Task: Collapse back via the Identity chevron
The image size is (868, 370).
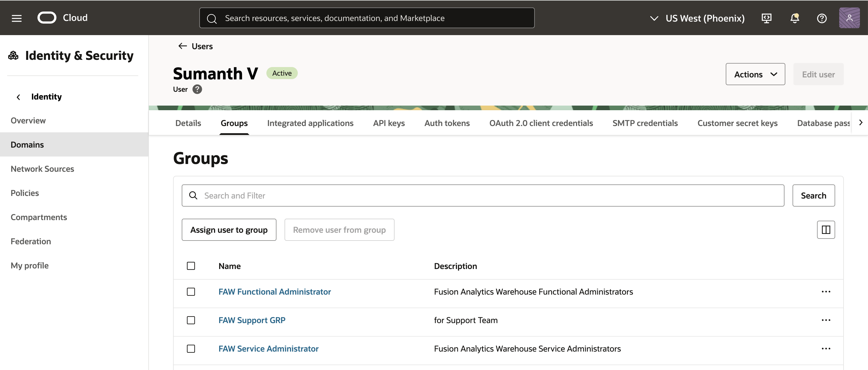Action: coord(18,97)
